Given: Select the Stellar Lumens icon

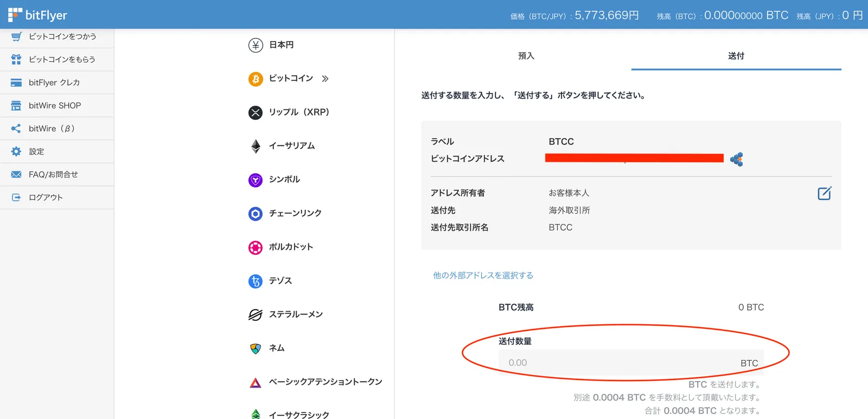Looking at the screenshot, I should tap(256, 314).
